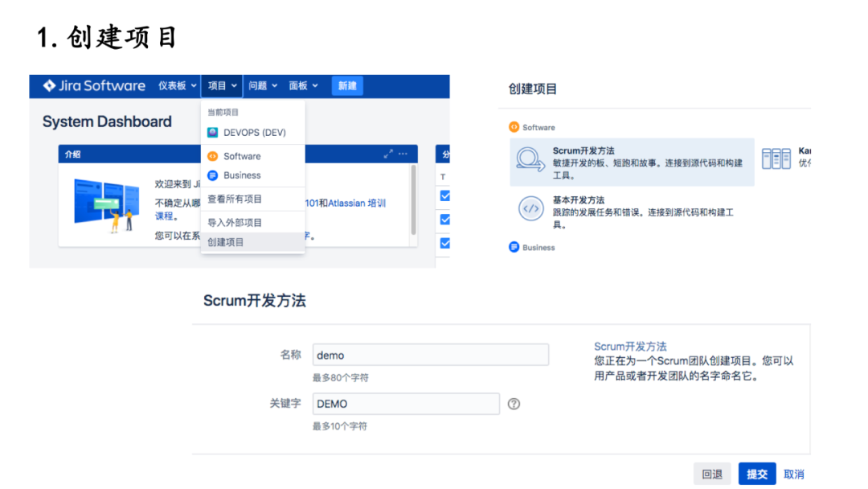868x489 pixels.
Task: Choose Software in project menu
Action: 253,156
